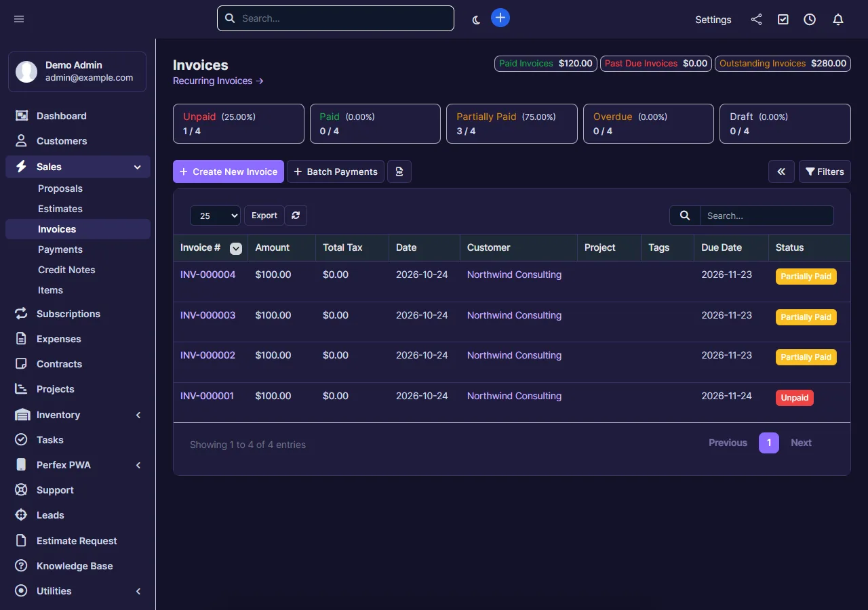Expand the Perfex PWA sidebar menu
The width and height of the screenshot is (868, 610).
point(78,465)
